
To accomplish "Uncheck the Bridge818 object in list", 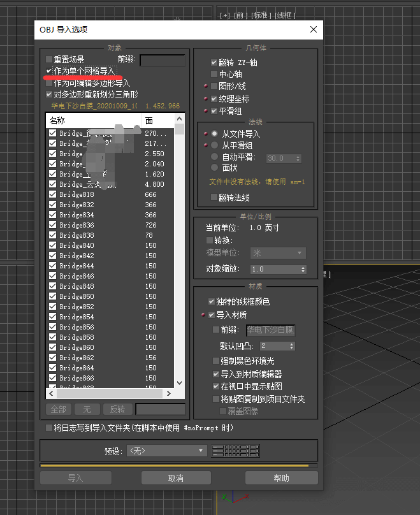I will 52,194.
